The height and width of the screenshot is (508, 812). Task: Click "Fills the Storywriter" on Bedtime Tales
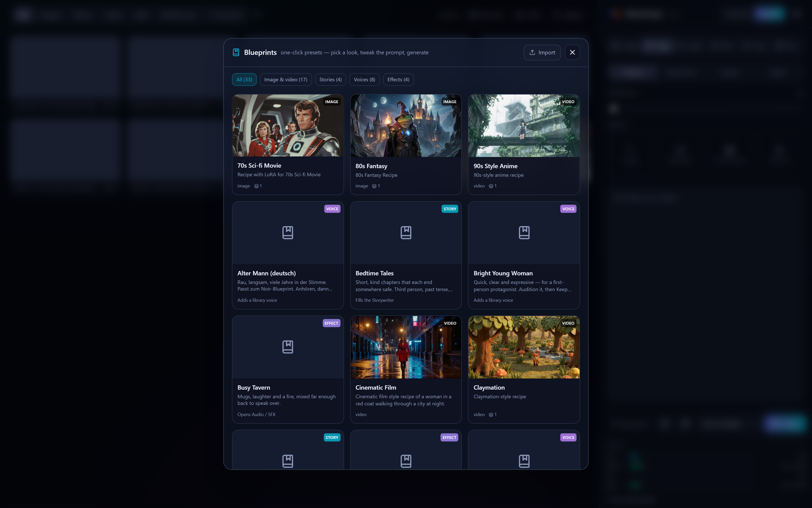(x=375, y=300)
